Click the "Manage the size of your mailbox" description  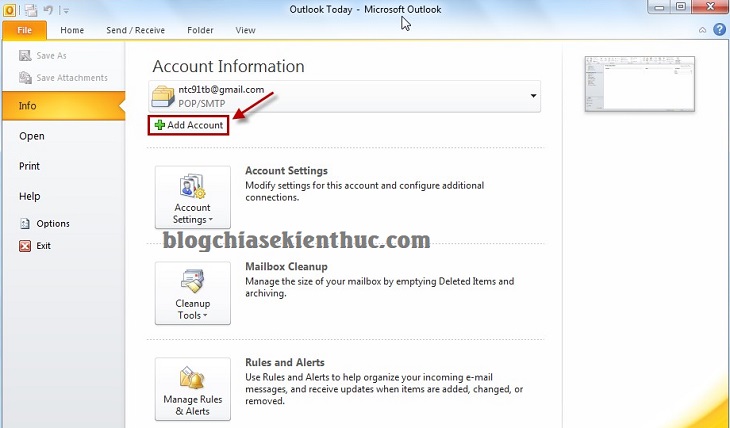pyautogui.click(x=379, y=287)
